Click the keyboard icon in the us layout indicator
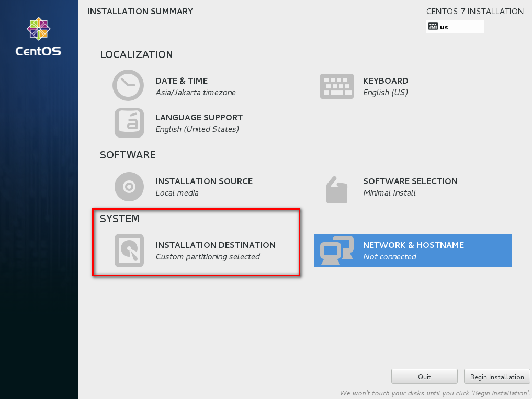 pos(433,27)
